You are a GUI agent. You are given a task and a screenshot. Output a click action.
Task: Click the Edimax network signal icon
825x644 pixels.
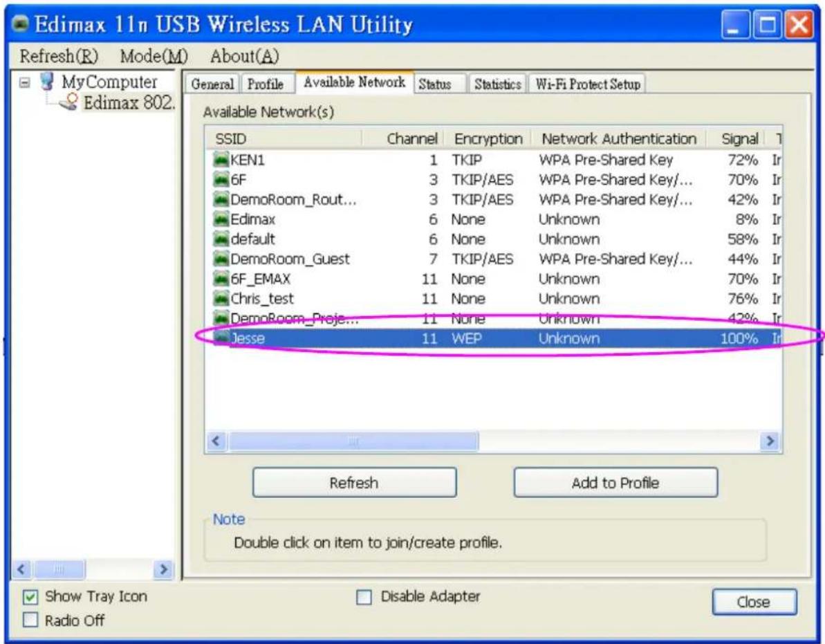click(221, 219)
